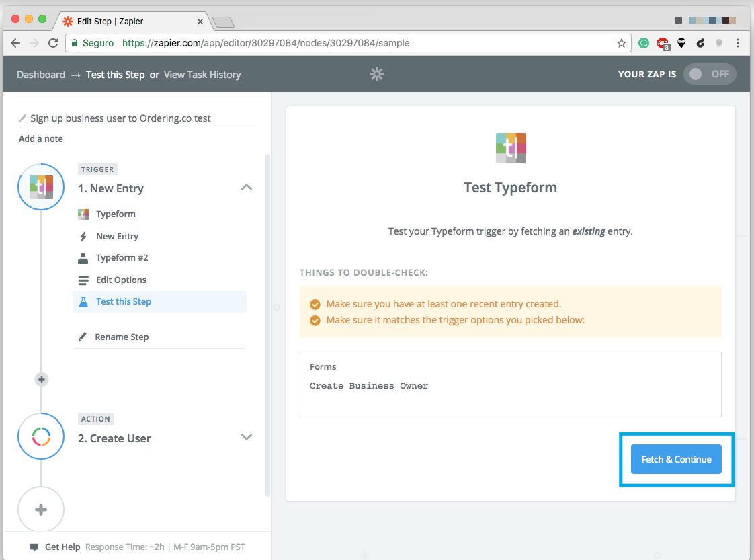Open the Grammarly extension icon
The width and height of the screenshot is (754, 560).
pyautogui.click(x=643, y=43)
